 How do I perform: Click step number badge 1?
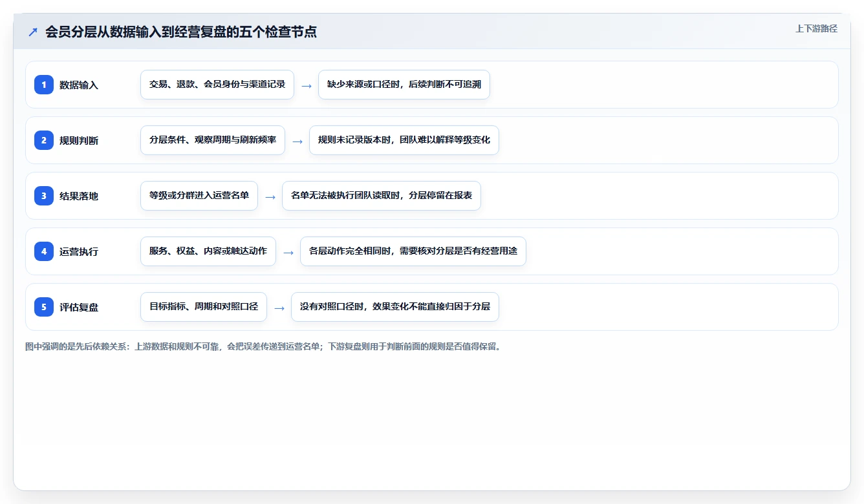[44, 84]
